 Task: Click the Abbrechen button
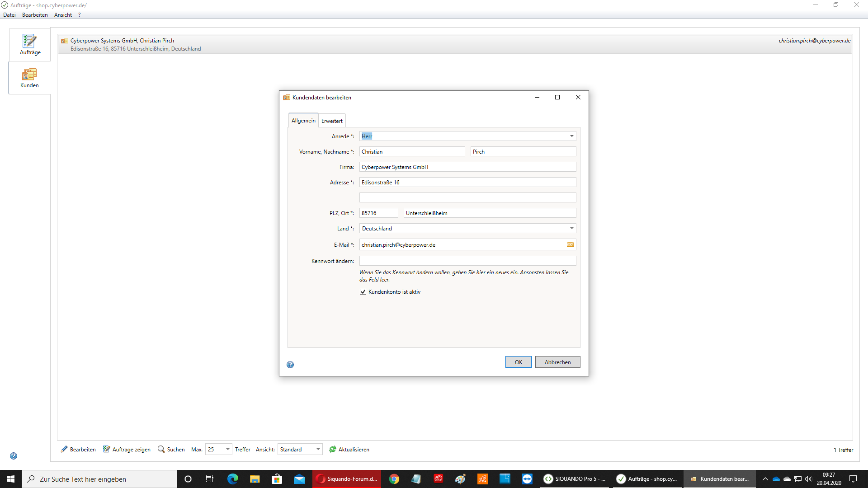tap(557, 362)
